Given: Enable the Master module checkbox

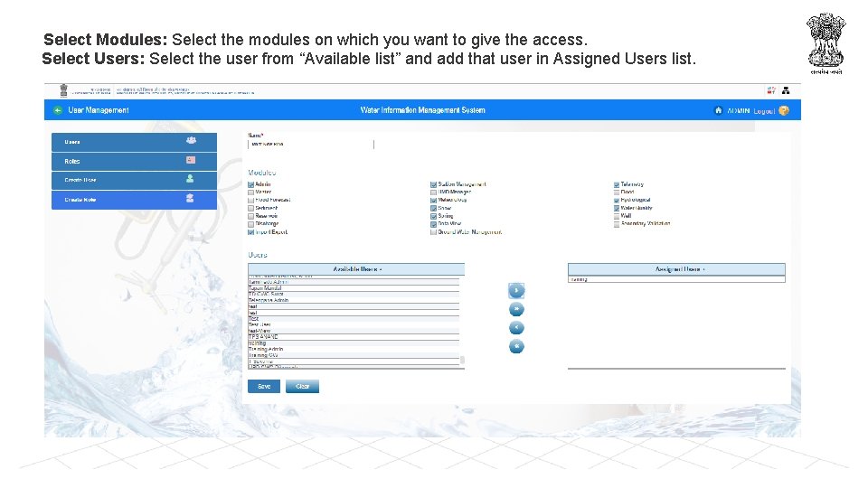Looking at the screenshot, I should (250, 192).
